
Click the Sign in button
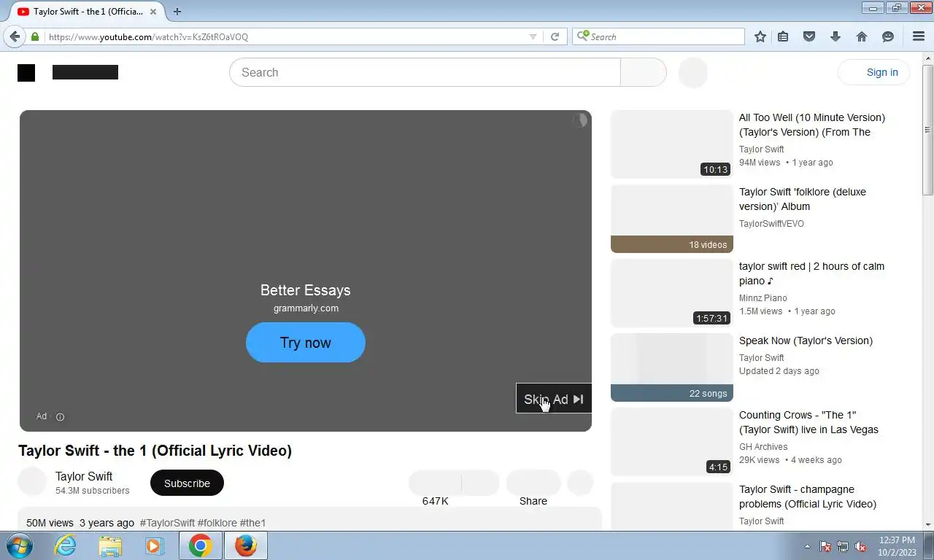[x=874, y=72]
